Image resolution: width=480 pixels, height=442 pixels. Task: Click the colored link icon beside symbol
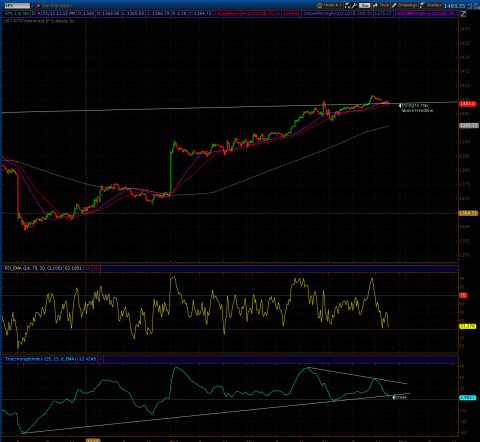(x=38, y=6)
